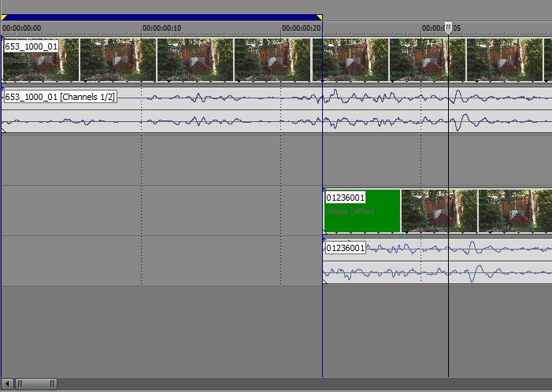Click the lower channel waveform of 01236001 audio
This screenshot has width=552, height=392.
(x=441, y=273)
